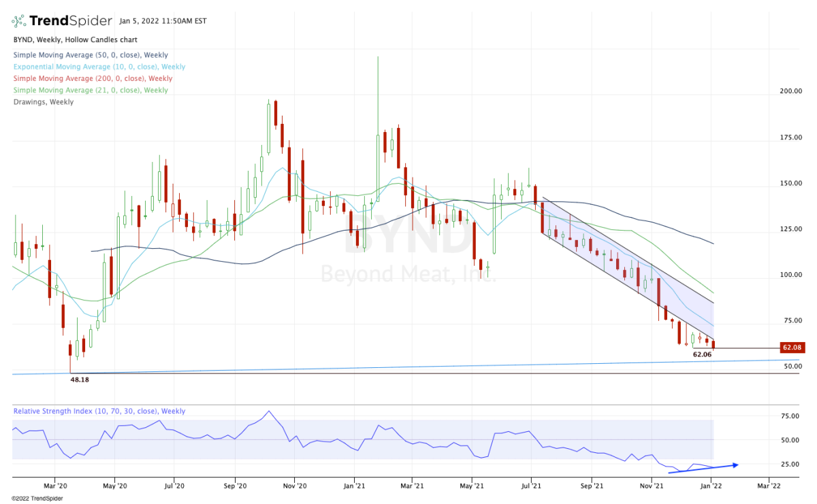This screenshot has width=817, height=504.
Task: Click the 125.00 price axis label
Action: [792, 229]
